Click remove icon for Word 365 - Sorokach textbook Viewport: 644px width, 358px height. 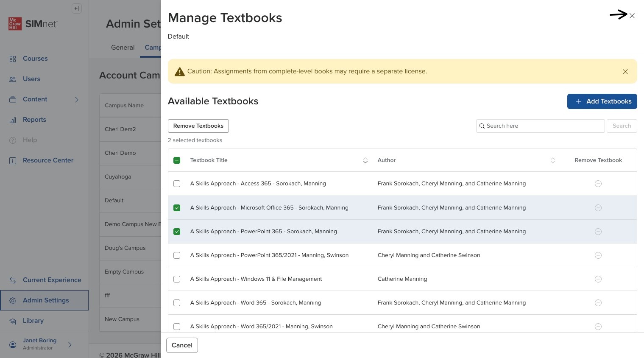coord(598,303)
